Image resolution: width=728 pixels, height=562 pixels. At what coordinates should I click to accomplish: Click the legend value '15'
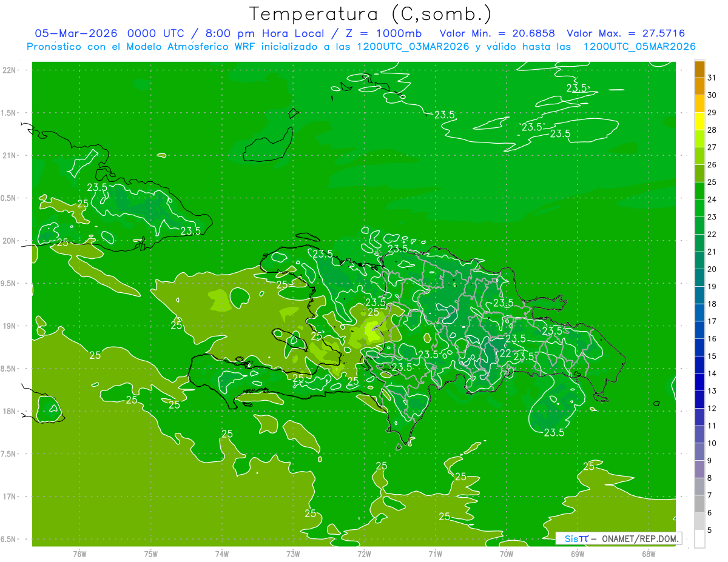[712, 356]
